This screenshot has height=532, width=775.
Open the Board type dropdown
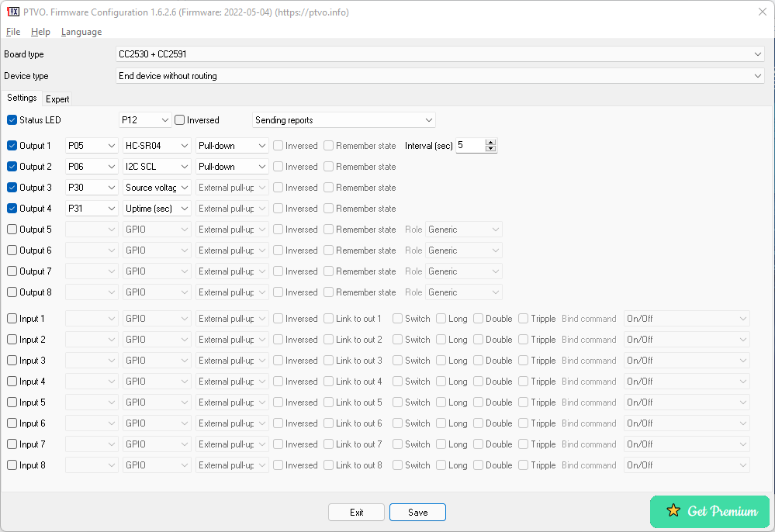(x=757, y=54)
